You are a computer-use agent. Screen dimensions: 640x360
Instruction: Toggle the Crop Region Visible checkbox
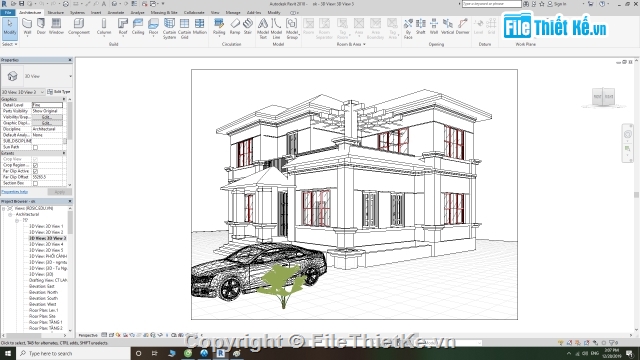tap(36, 165)
